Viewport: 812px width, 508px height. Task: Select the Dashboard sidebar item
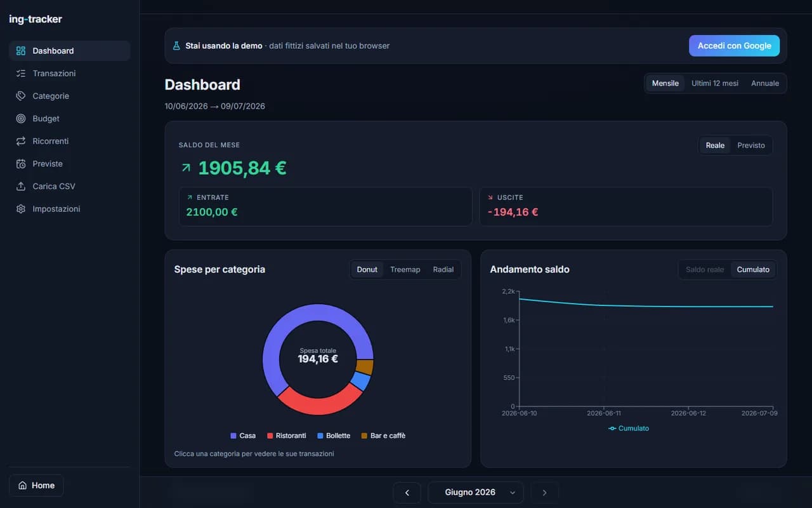point(70,51)
